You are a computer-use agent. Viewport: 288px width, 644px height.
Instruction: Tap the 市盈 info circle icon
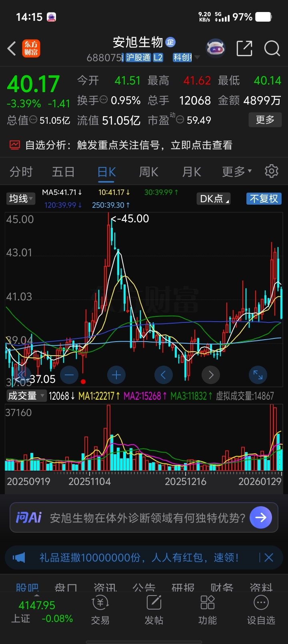180,120
